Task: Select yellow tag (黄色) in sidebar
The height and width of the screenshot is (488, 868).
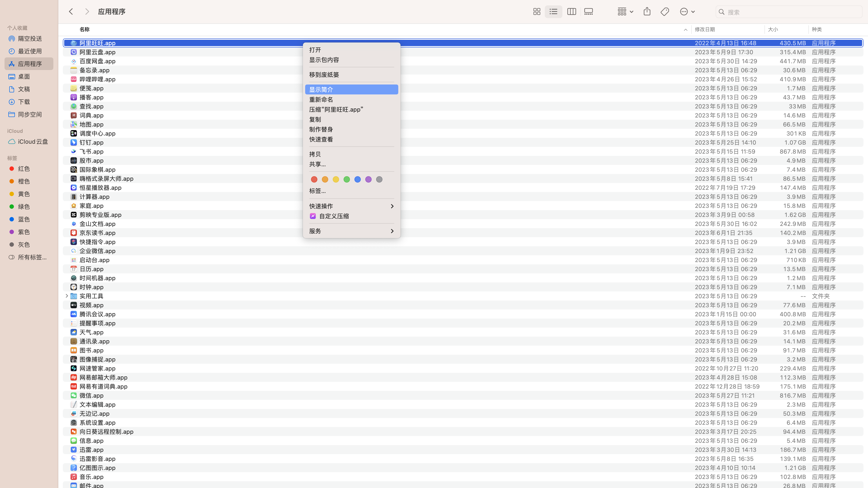Action: click(29, 194)
